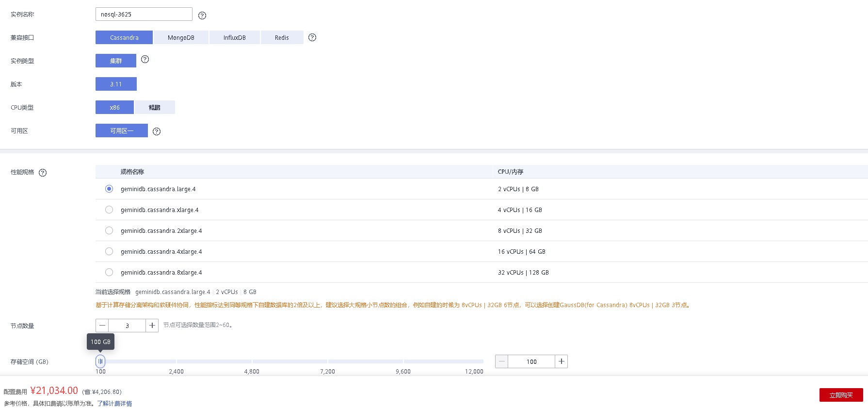The width and height of the screenshot is (868, 409).
Task: Open the 了解计费详情 billing details link
Action: click(114, 404)
